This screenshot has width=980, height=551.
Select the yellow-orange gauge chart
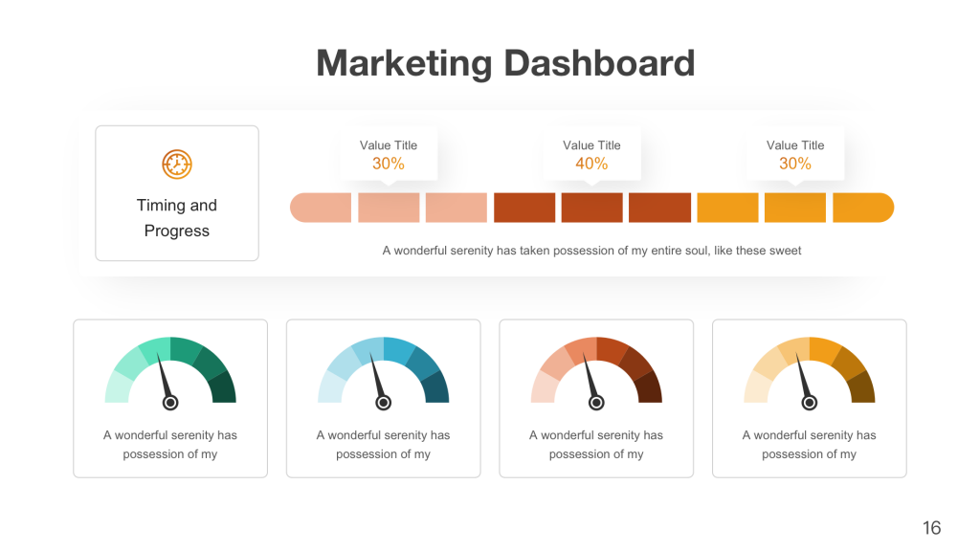coord(810,374)
